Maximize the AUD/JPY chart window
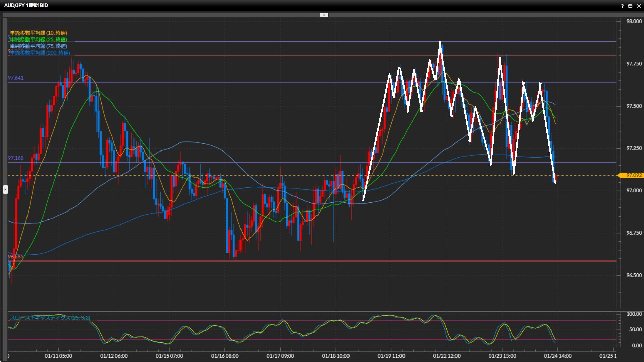This screenshot has height=362, width=644. (x=630, y=6)
